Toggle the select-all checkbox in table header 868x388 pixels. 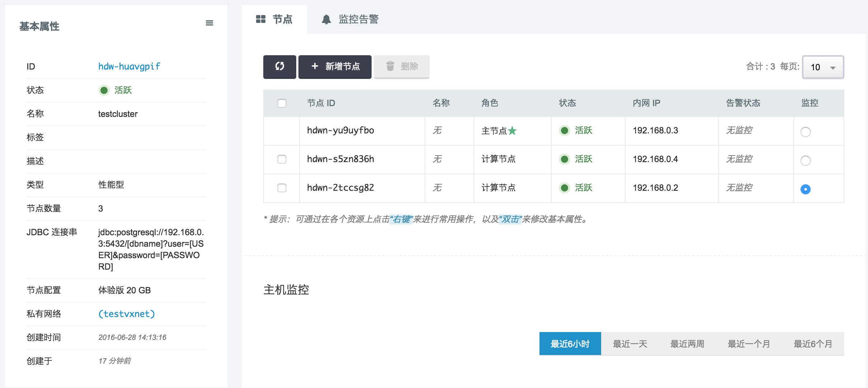pyautogui.click(x=282, y=103)
